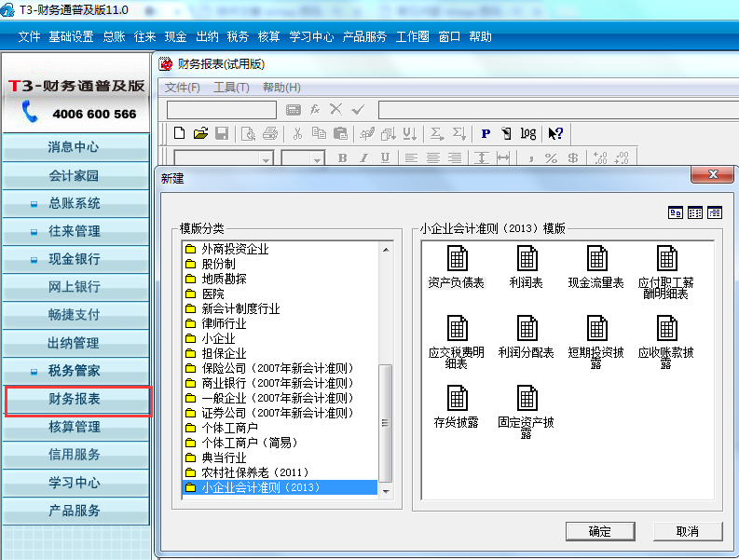This screenshot has width=739, height=560.
Task: Click the currency dollar style icon
Action: (x=573, y=157)
